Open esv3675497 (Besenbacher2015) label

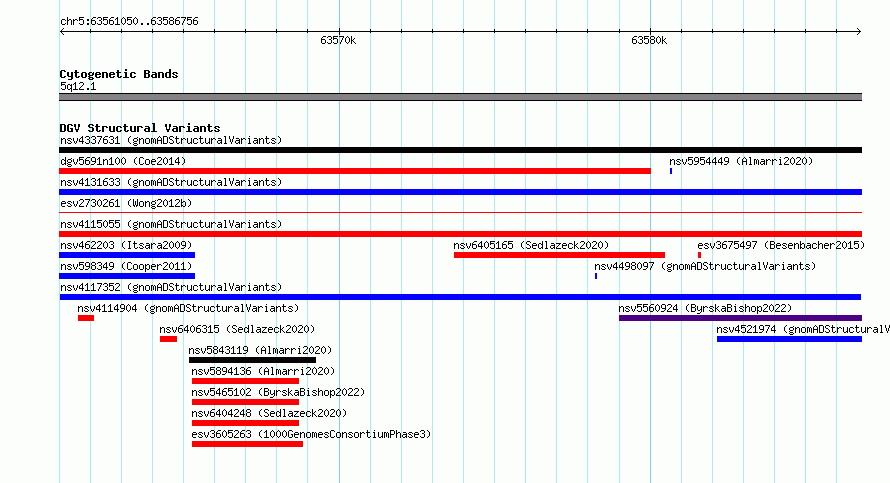pyautogui.click(x=781, y=245)
